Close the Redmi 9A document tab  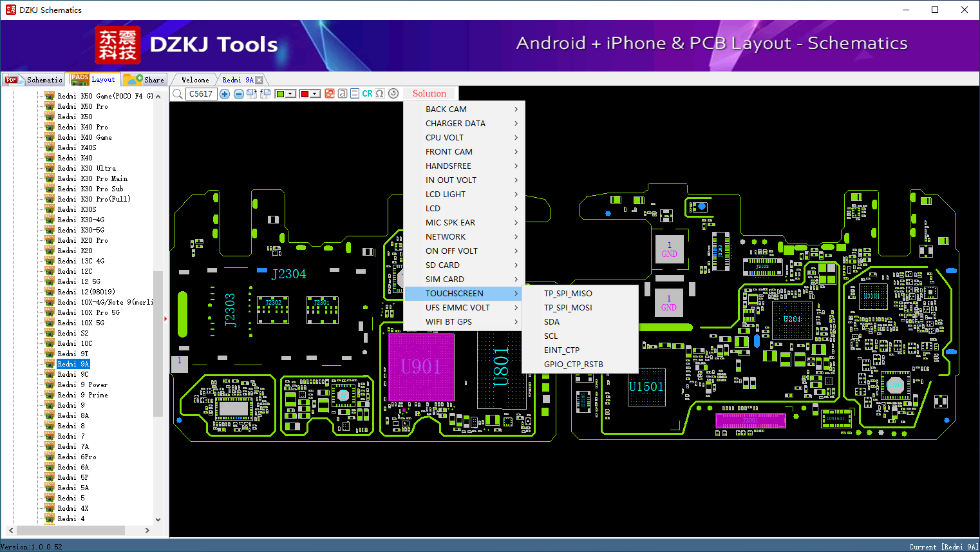[259, 80]
